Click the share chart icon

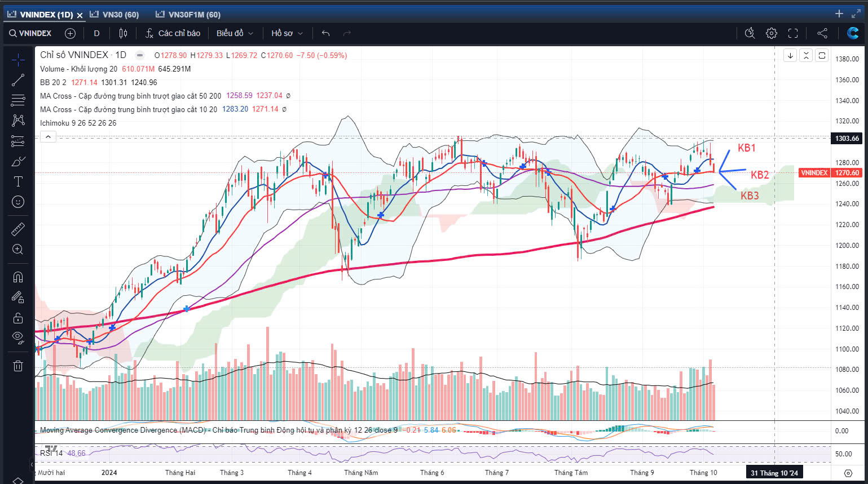point(822,33)
